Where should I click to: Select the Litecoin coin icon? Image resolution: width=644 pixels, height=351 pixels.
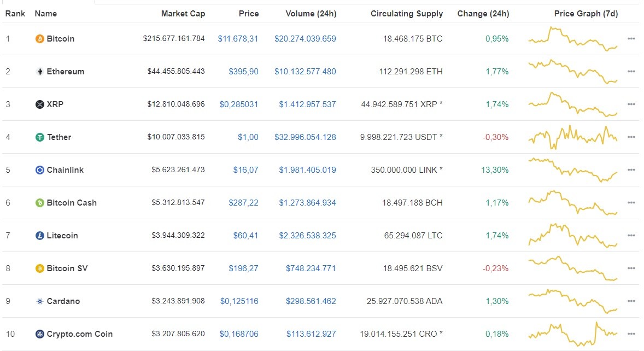(x=39, y=236)
